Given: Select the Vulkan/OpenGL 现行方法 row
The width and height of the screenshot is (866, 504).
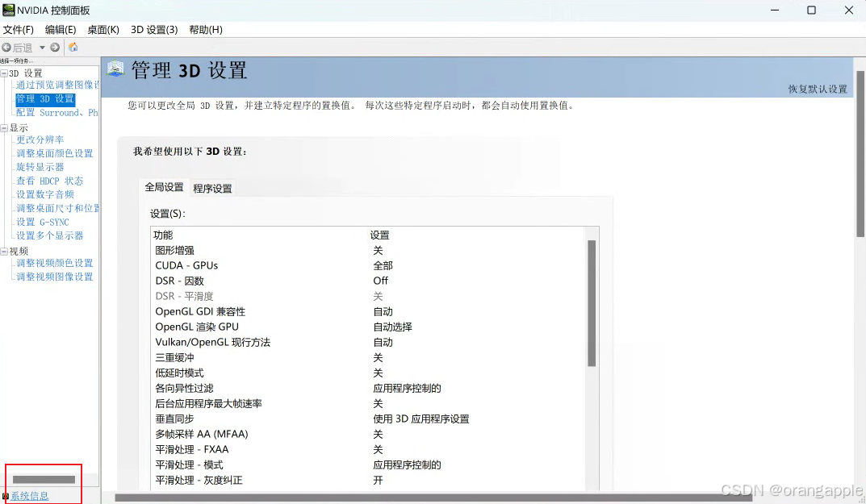Looking at the screenshot, I should tap(367, 342).
